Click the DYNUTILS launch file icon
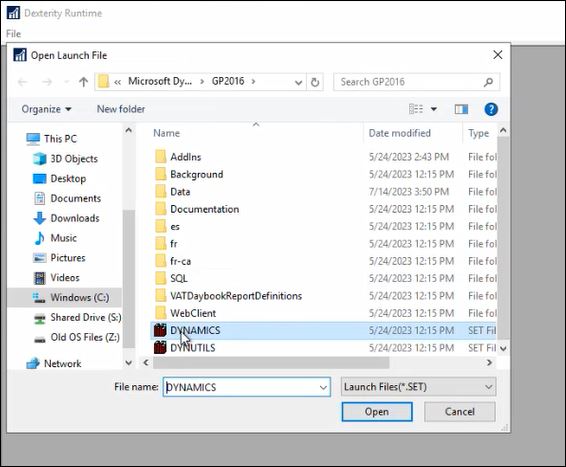Screen dimensions: 566x467 coord(160,348)
